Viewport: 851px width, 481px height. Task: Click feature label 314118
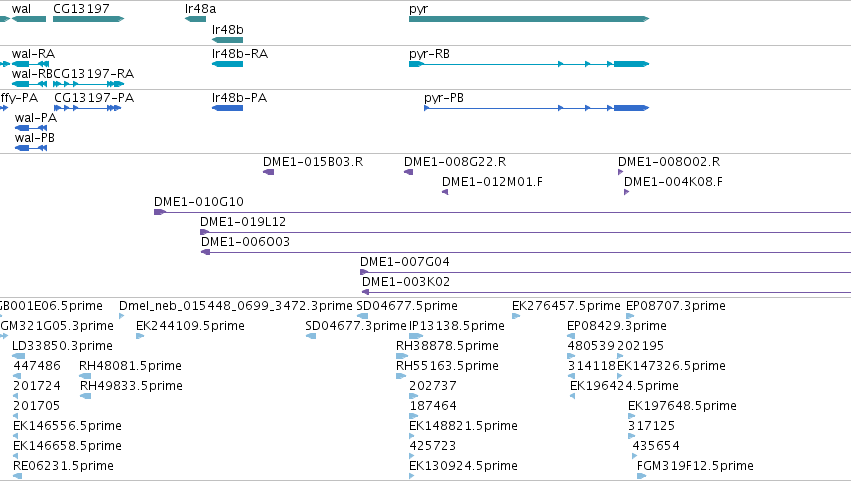(592, 366)
